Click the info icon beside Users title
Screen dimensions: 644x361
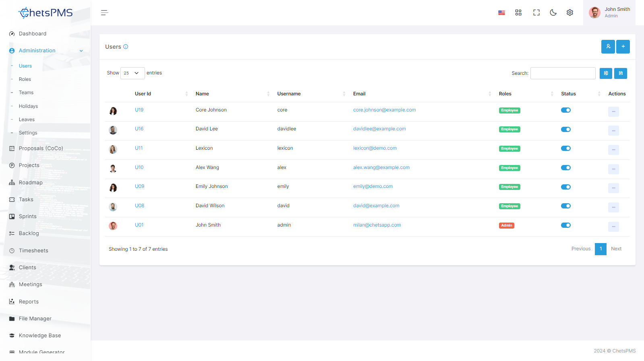(x=126, y=47)
